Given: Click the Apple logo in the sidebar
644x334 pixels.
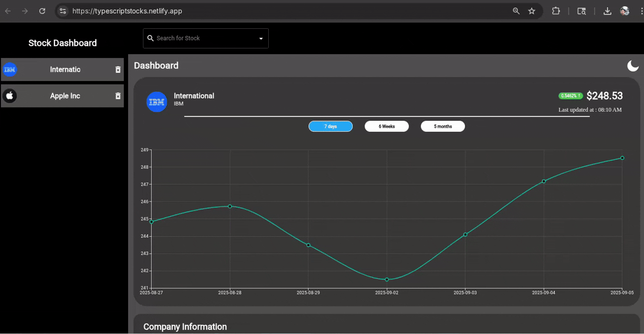Looking at the screenshot, I should 9,96.
